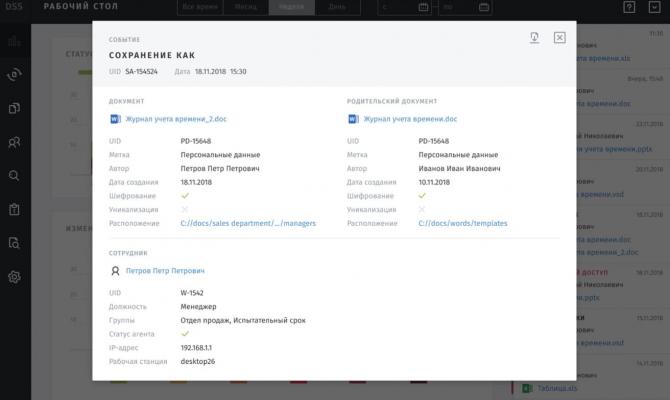The height and width of the screenshot is (400, 670).
Task: Click the start date calendar icon
Action: click(x=423, y=7)
